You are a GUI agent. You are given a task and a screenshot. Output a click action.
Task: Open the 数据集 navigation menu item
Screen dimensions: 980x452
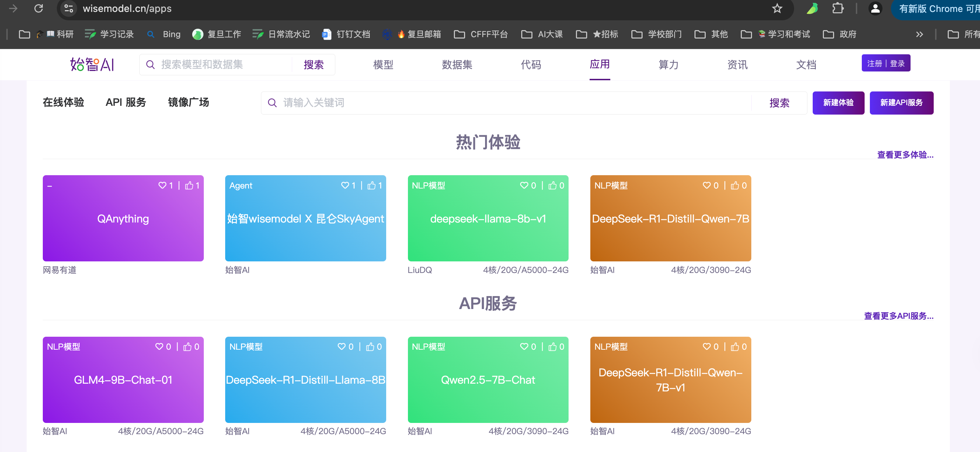457,64
